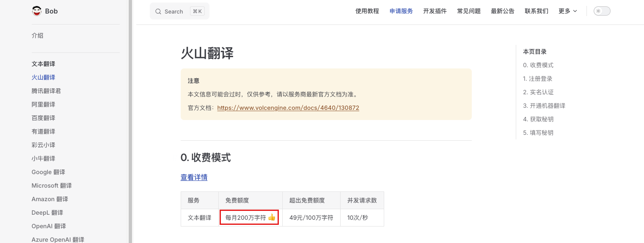Expand the 更多 dropdown menu
The image size is (644, 243).
pyautogui.click(x=568, y=11)
